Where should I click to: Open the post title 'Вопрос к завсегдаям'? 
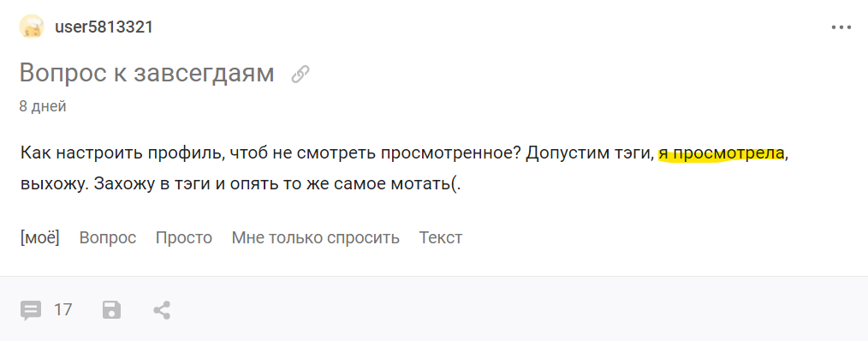146,73
